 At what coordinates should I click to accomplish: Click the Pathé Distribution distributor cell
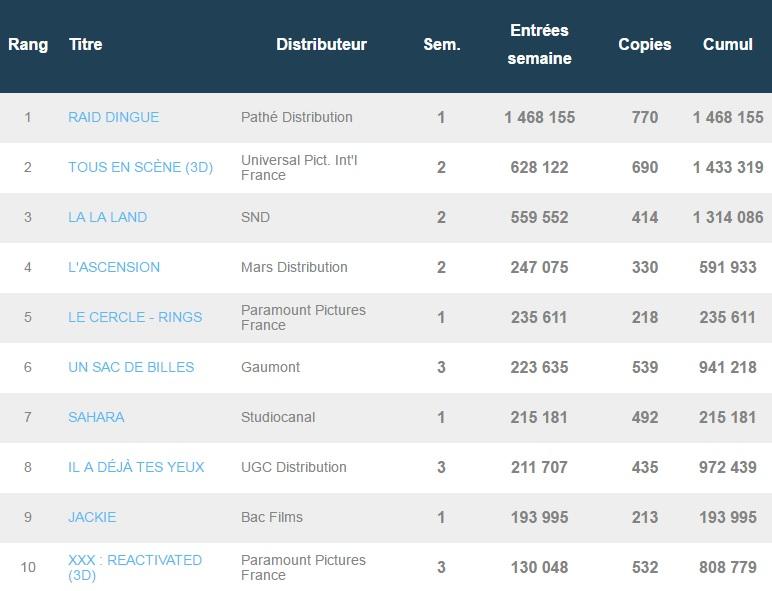(x=296, y=117)
